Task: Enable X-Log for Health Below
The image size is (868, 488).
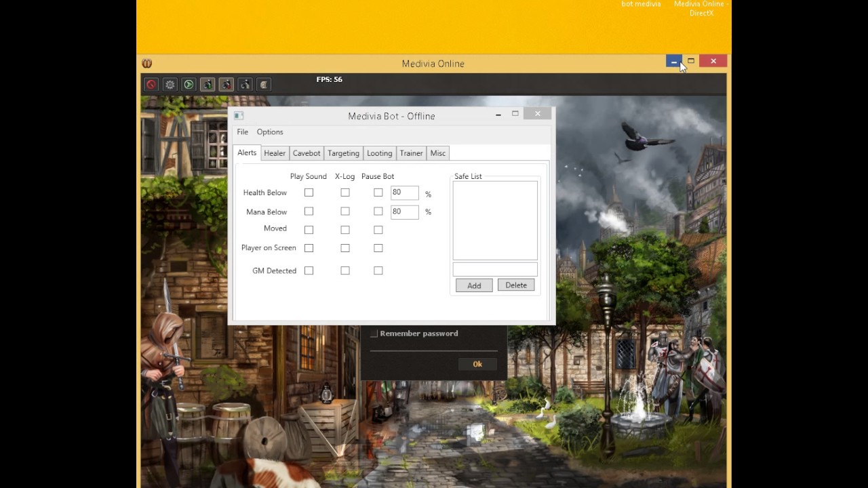Action: coord(345,192)
